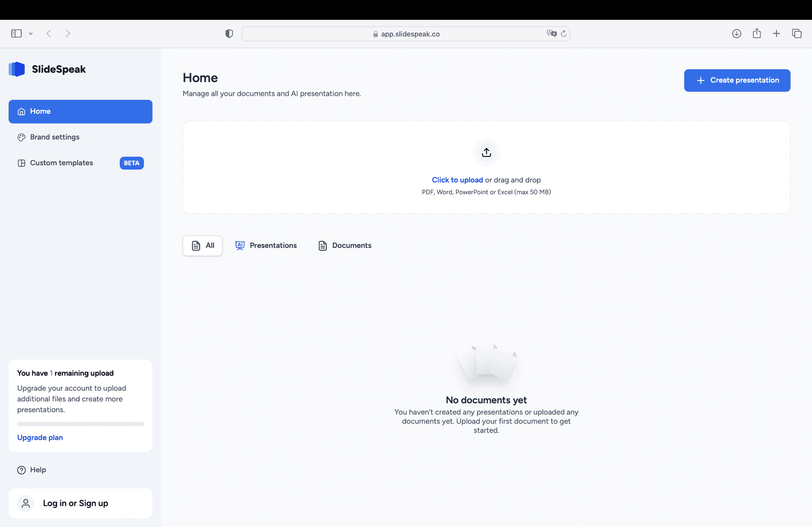Image resolution: width=812 pixels, height=527 pixels.
Task: Click the SlideSpeak logo icon
Action: [x=17, y=69]
